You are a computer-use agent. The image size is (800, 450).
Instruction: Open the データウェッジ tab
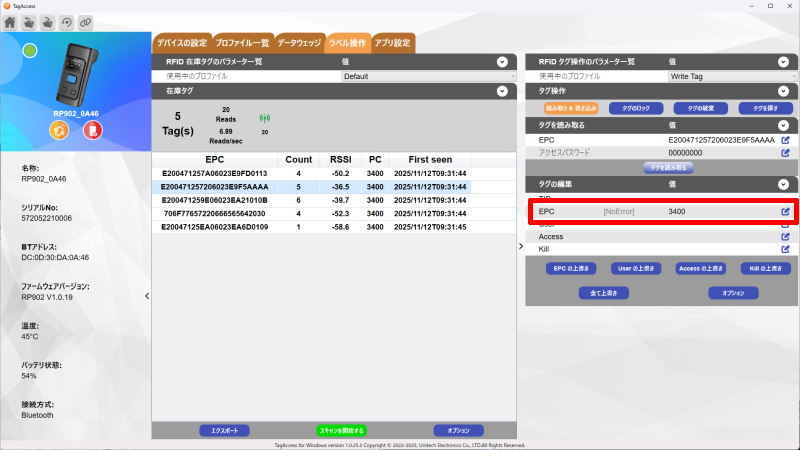click(x=299, y=43)
